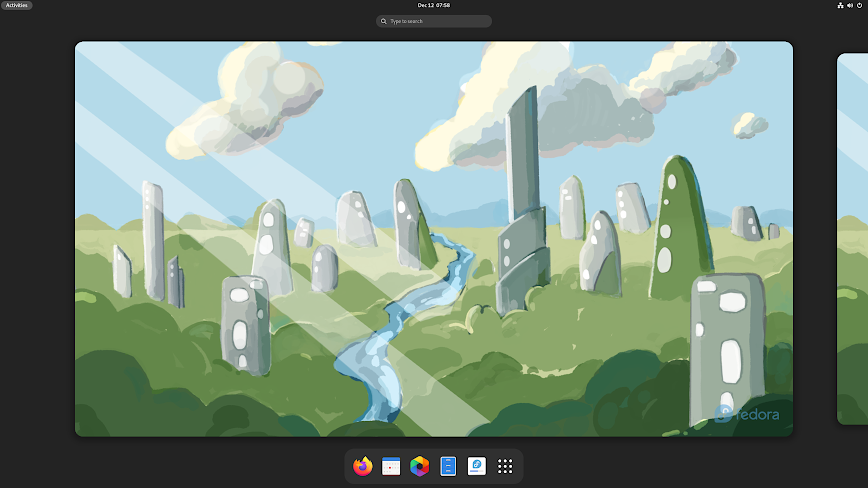Image resolution: width=868 pixels, height=488 pixels.
Task: Focus the Type to search field
Action: click(434, 21)
